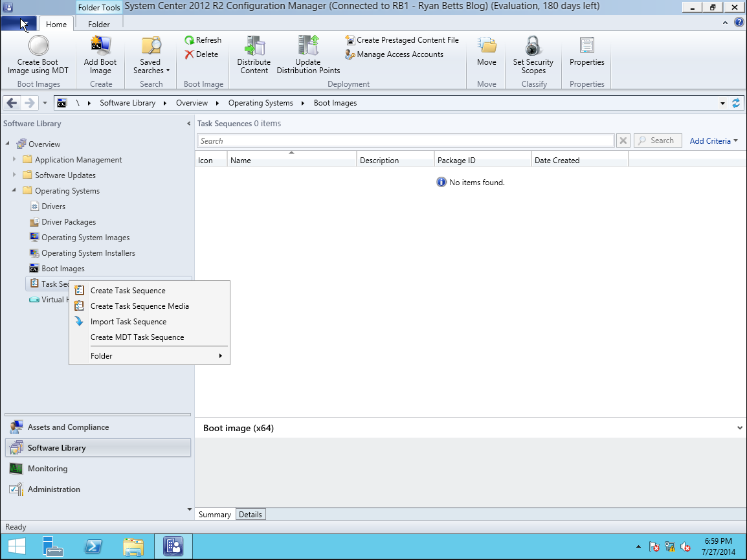The height and width of the screenshot is (560, 747).
Task: Expand the Application Management node
Action: [14, 159]
